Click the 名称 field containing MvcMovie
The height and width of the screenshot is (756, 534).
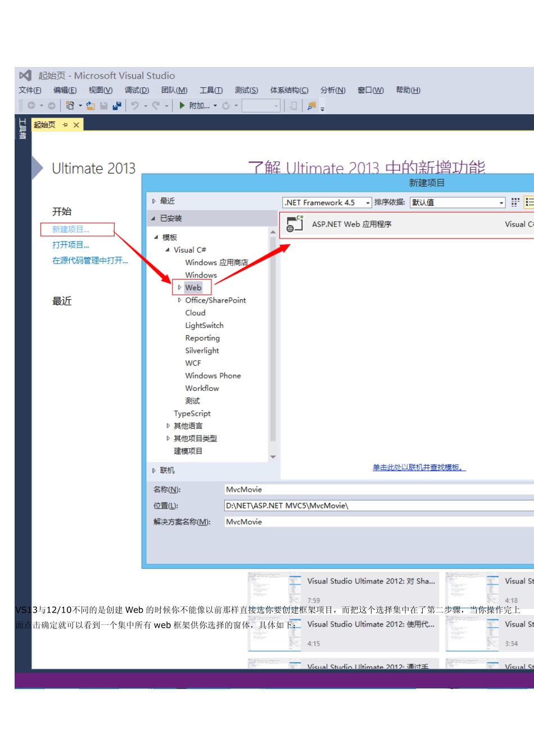pyautogui.click(x=379, y=489)
